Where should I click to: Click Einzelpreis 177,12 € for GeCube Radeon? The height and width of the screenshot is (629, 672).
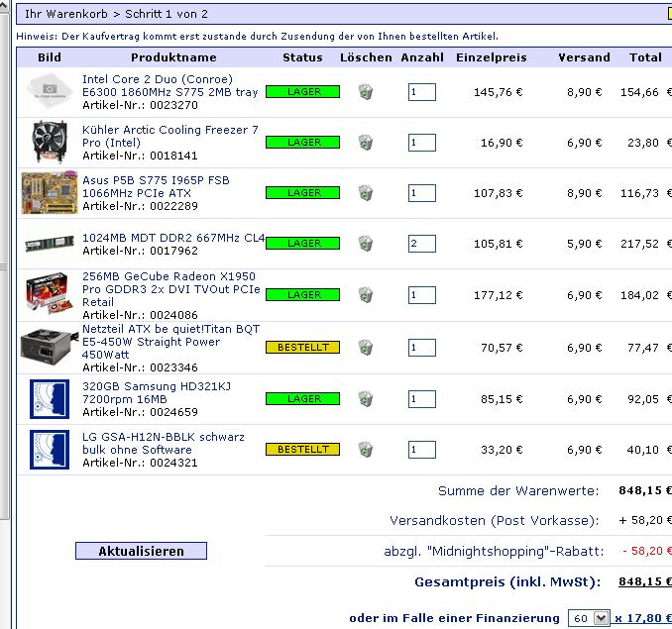click(x=498, y=295)
